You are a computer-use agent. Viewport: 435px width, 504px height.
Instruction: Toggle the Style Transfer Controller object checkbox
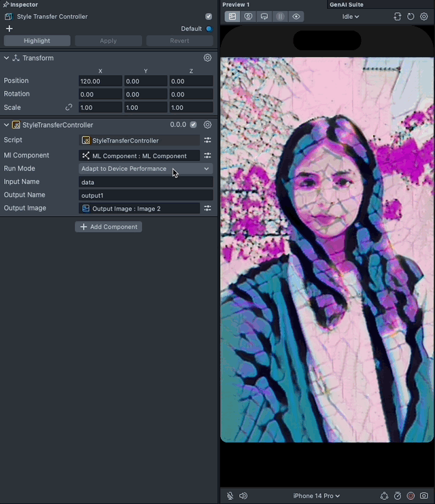click(209, 16)
